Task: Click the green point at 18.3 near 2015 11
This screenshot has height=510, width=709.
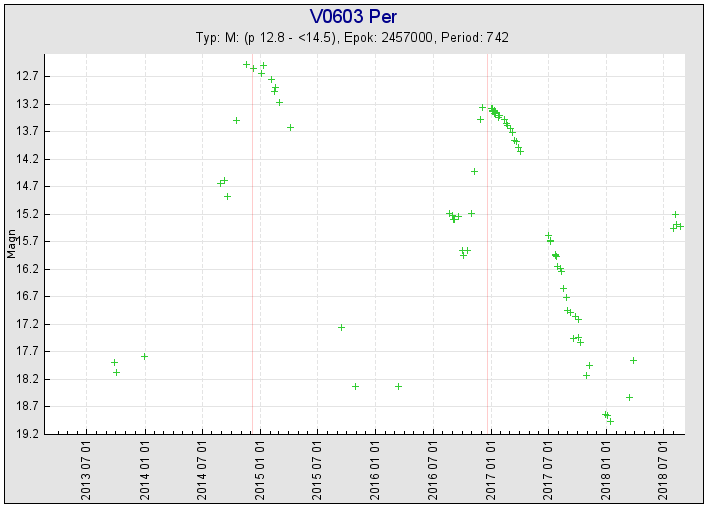Action: point(355,386)
